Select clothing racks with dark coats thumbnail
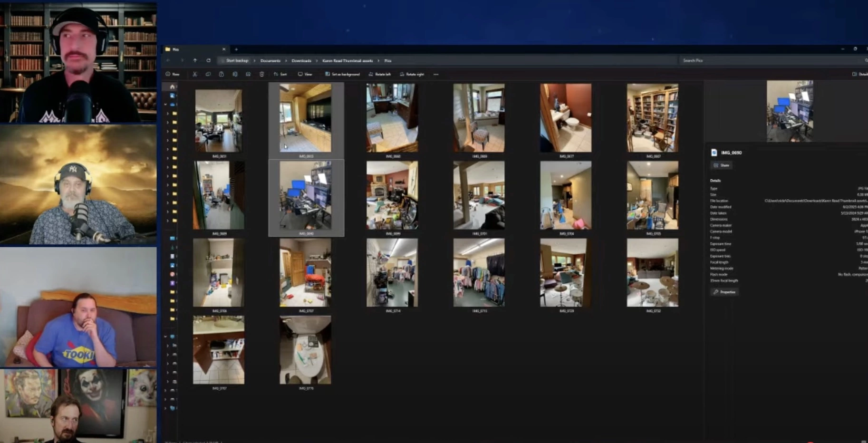The height and width of the screenshot is (443, 868). 479,273
